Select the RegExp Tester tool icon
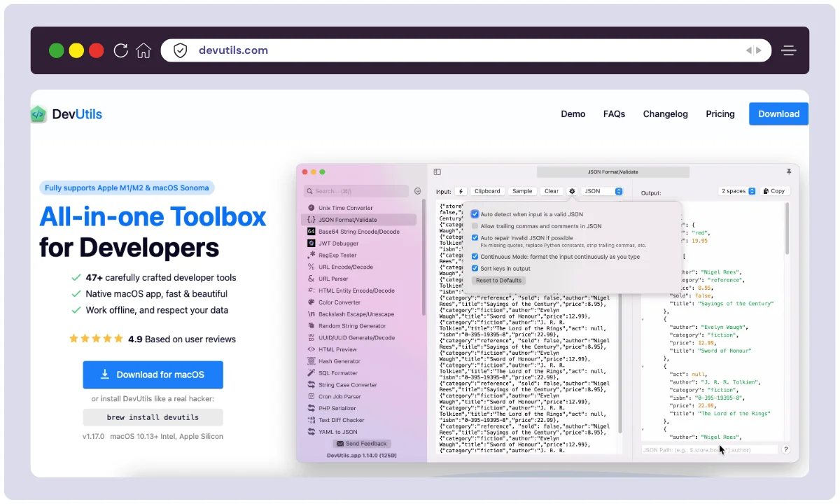Screen dimensions: 840x504 pyautogui.click(x=311, y=255)
